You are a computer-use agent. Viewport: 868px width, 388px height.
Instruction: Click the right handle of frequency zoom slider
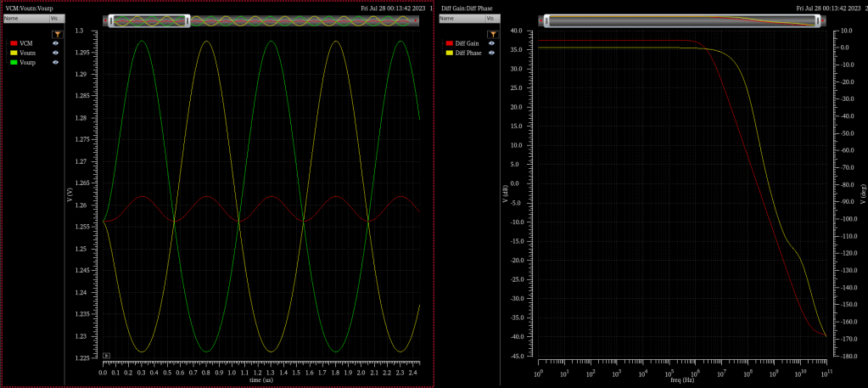point(818,20)
